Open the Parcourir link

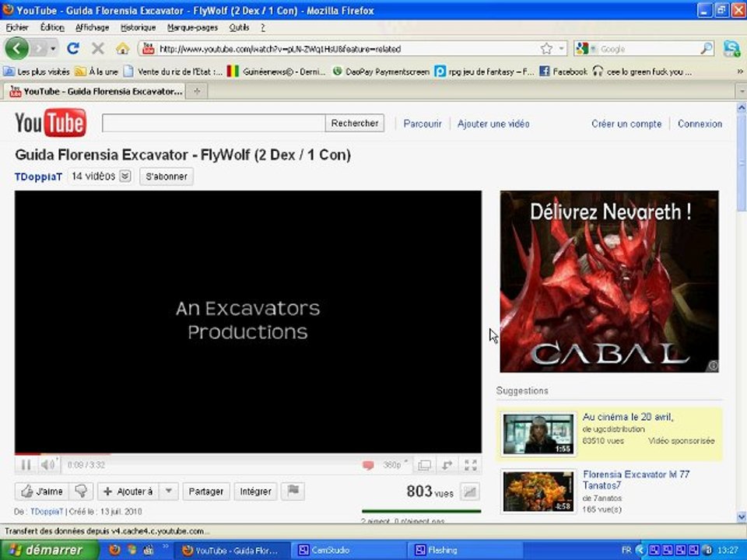[423, 124]
